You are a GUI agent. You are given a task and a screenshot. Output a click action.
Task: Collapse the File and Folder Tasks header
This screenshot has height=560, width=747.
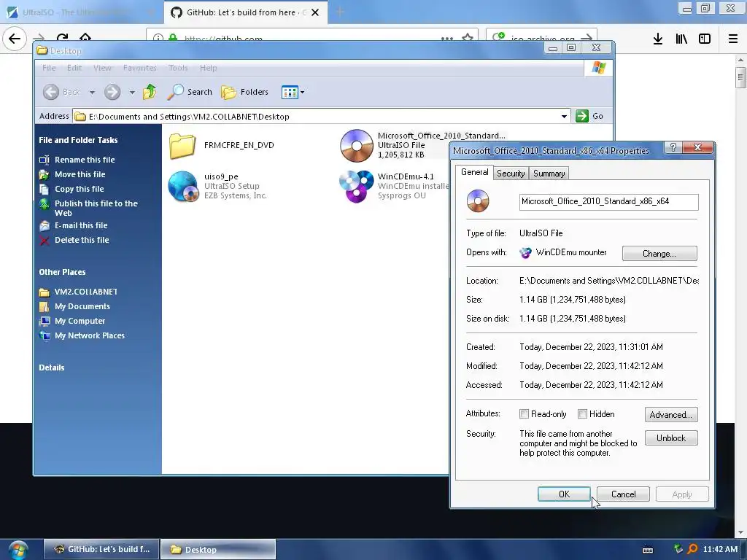coord(78,140)
